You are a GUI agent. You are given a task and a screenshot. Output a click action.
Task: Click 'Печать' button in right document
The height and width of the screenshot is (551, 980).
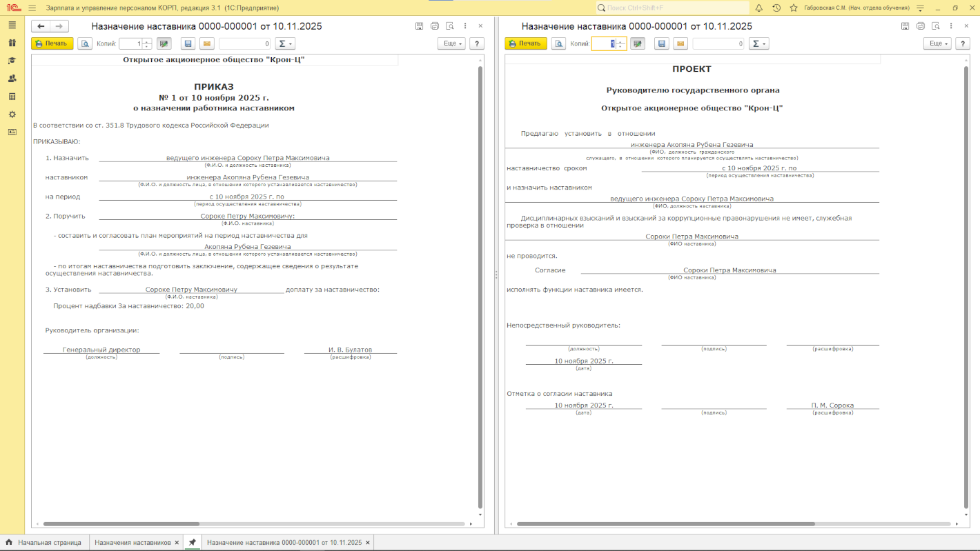coord(525,43)
